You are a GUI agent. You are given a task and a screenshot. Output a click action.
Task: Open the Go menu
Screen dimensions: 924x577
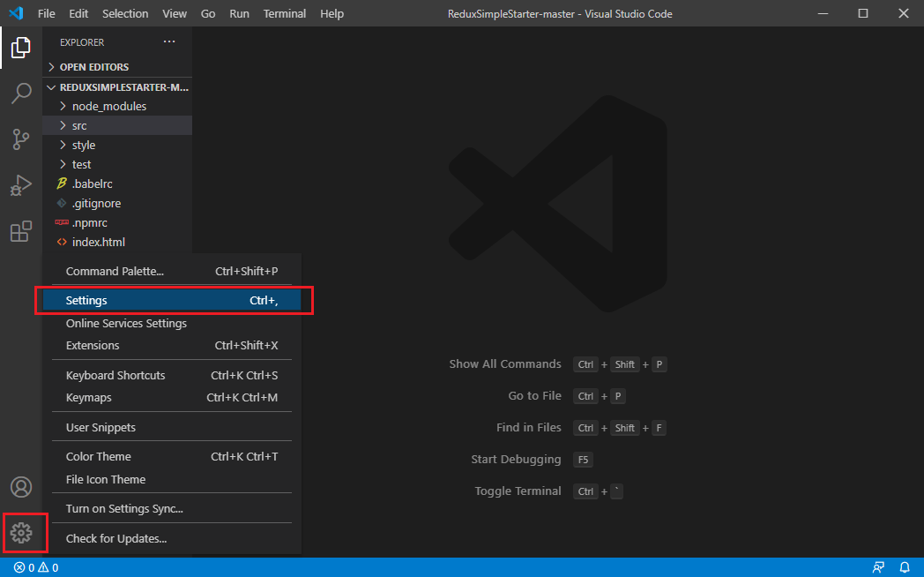[x=208, y=13]
